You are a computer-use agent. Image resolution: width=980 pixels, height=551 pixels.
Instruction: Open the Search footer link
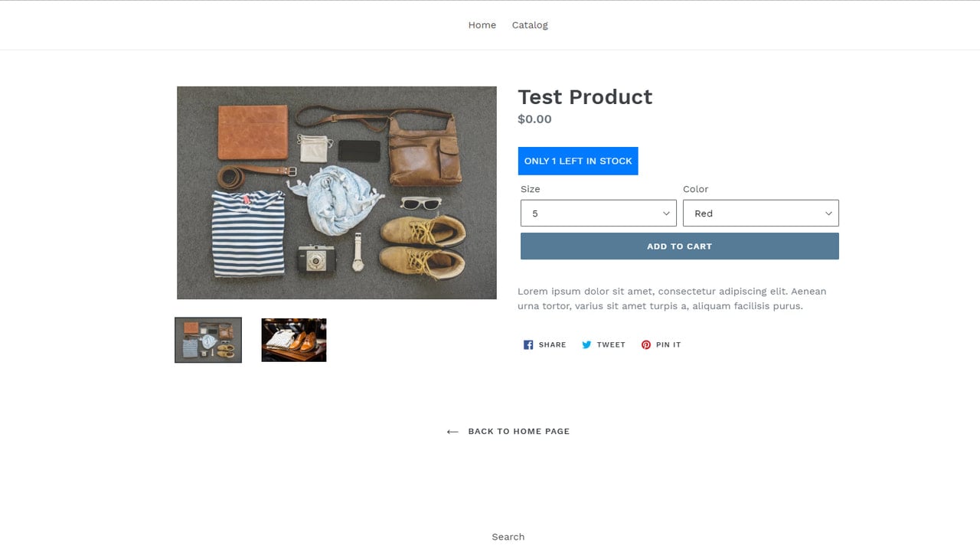[x=508, y=537]
